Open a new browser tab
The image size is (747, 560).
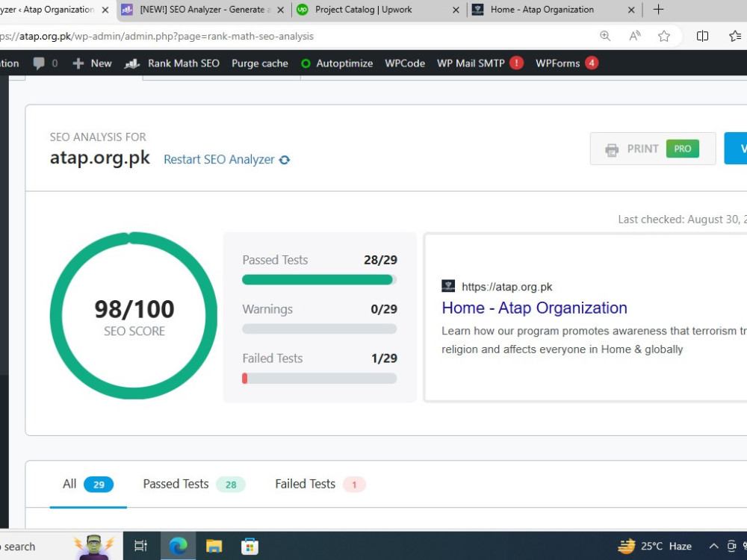point(658,10)
